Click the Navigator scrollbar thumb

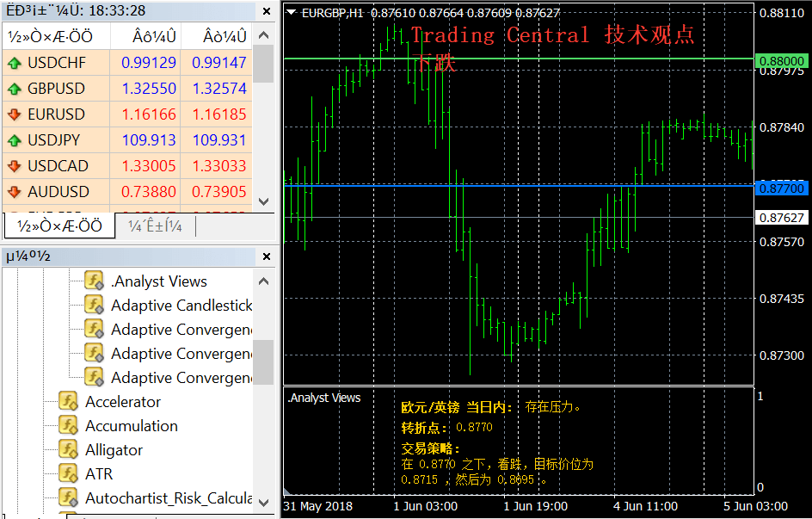point(263,362)
